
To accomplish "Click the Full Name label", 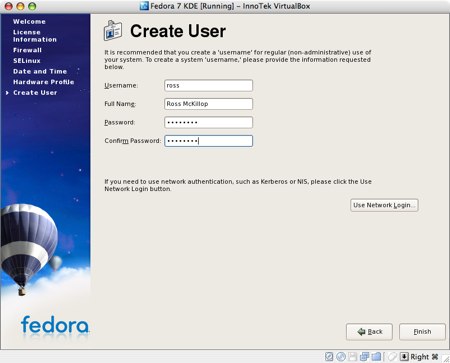I will pyautogui.click(x=120, y=104).
